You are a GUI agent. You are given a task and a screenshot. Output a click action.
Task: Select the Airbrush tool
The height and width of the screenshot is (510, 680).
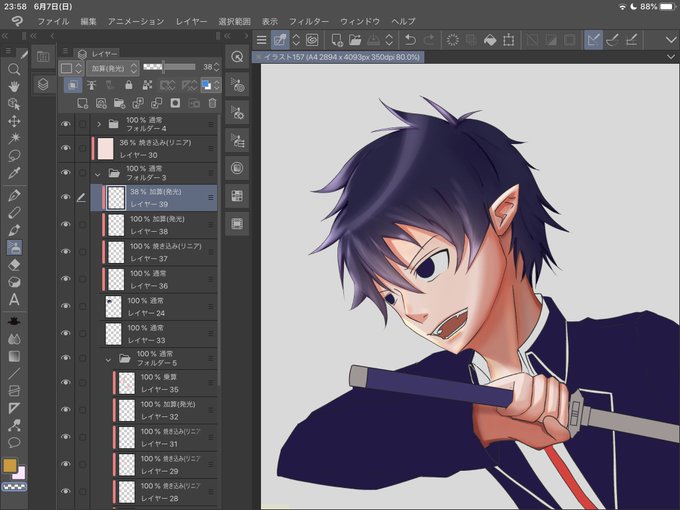14,248
